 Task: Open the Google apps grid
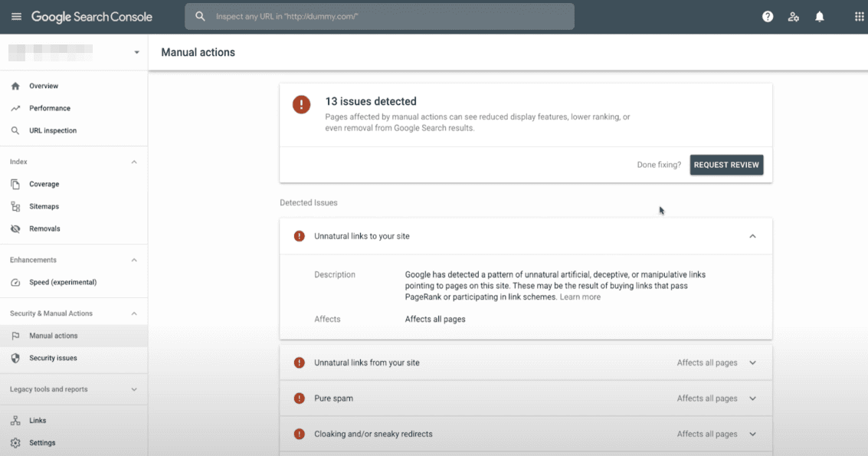point(859,17)
